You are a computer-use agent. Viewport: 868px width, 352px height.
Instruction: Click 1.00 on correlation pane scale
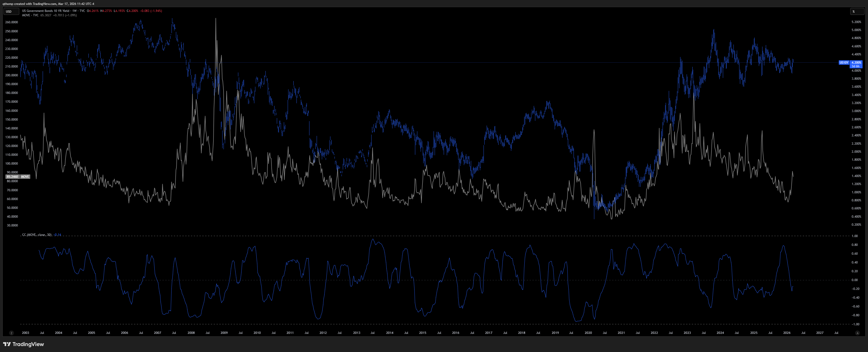tap(855, 236)
